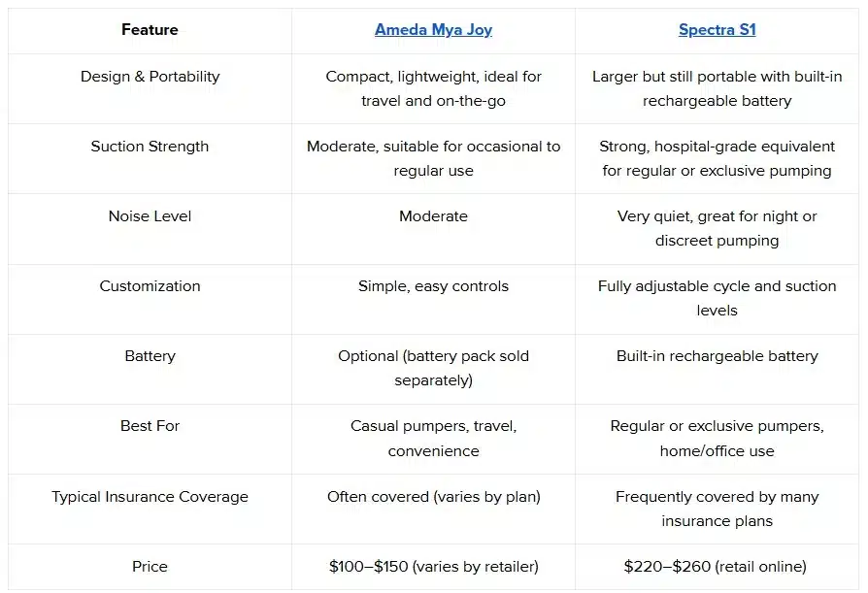
Task: Click the Price row label
Action: pos(150,567)
